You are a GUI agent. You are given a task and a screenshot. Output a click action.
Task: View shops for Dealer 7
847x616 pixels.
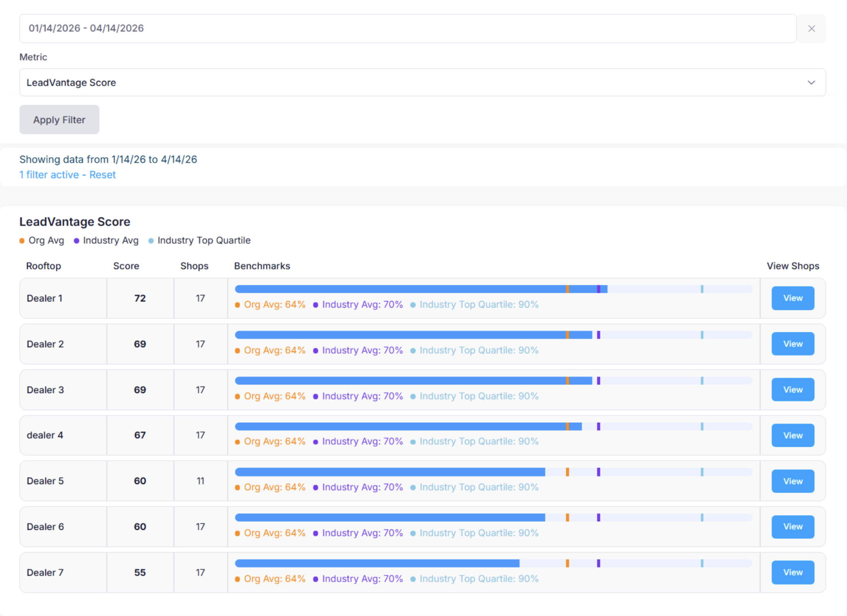click(x=793, y=572)
